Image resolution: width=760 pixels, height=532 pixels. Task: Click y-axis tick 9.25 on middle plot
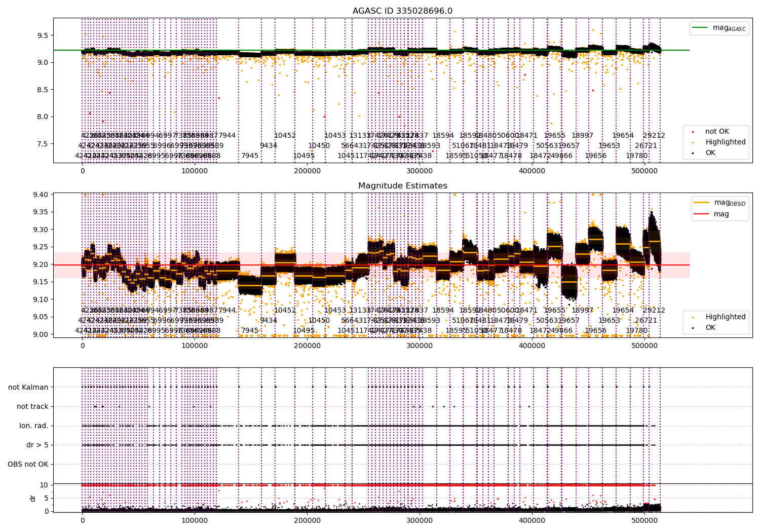tap(40, 247)
